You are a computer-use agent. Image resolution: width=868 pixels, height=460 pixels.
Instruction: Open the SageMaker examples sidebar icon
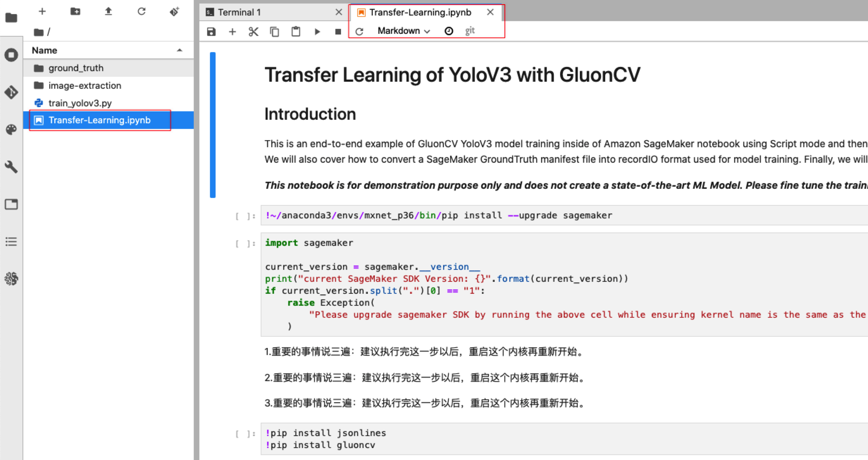point(11,279)
